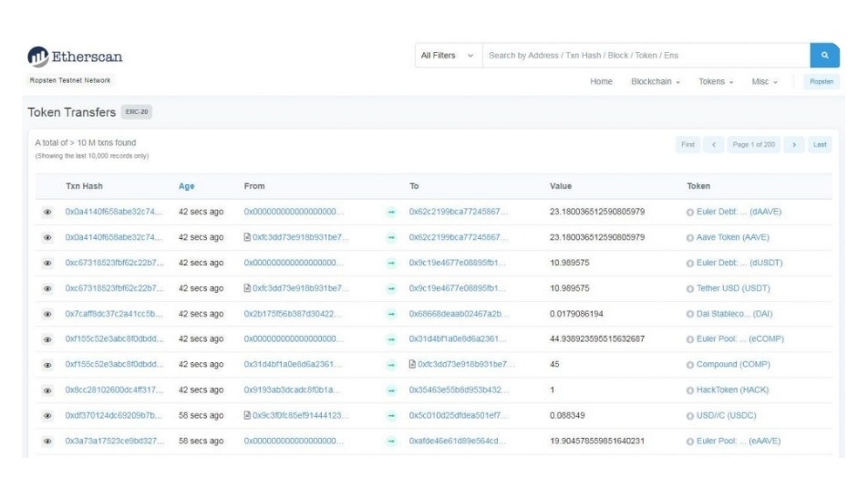
Task: Open txn hash 0x3a73a17523ce9bd327
Action: pos(115,441)
